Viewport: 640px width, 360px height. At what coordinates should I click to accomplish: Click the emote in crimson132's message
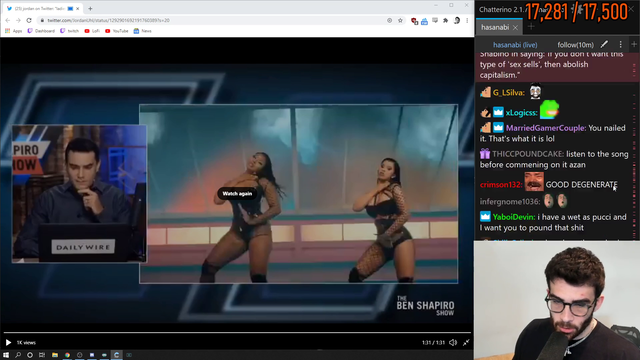534,182
